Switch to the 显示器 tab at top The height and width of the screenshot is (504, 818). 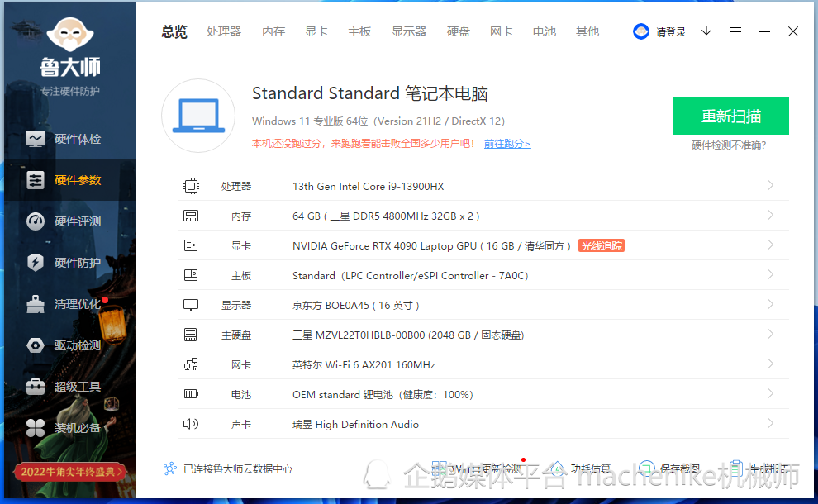(x=409, y=32)
